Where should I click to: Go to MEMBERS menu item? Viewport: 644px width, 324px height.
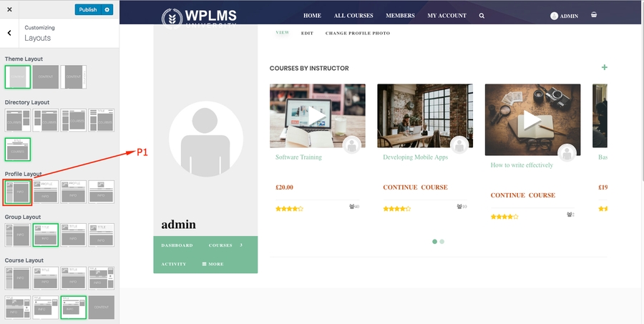pos(400,16)
